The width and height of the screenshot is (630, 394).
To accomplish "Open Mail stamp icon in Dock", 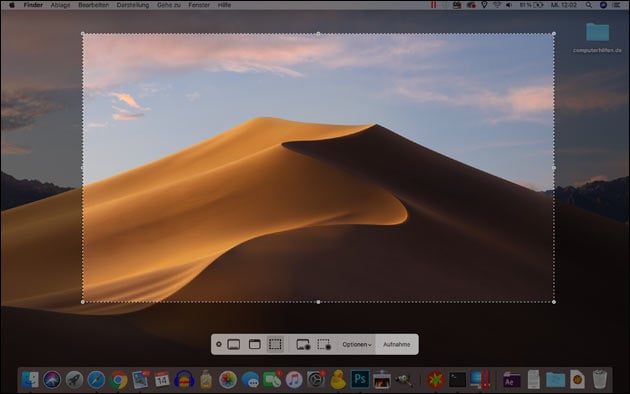I will click(140, 380).
